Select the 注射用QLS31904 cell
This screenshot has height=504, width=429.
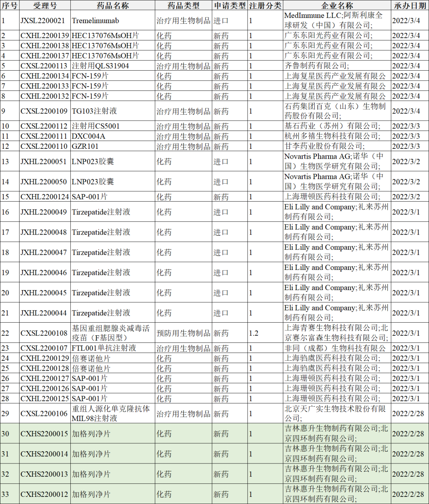tap(113, 65)
